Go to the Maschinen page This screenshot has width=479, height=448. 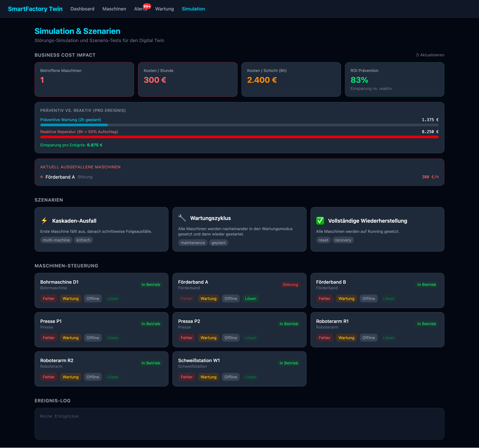[x=114, y=9]
